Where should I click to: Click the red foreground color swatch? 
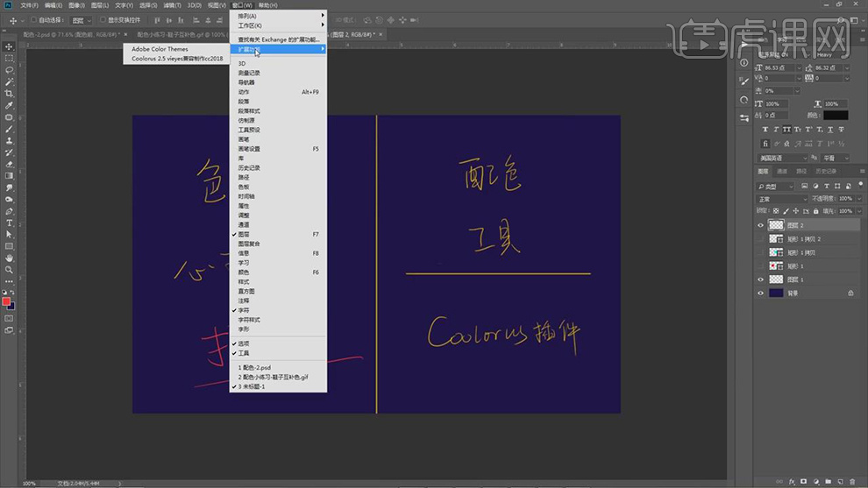(7, 301)
